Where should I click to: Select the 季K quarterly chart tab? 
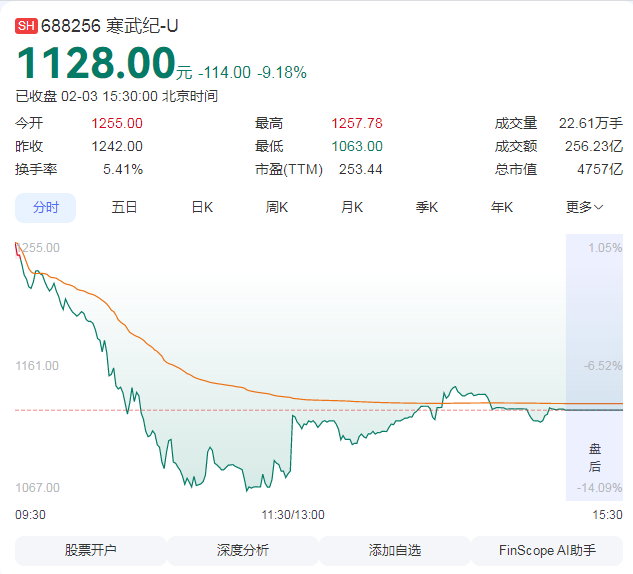tap(427, 208)
